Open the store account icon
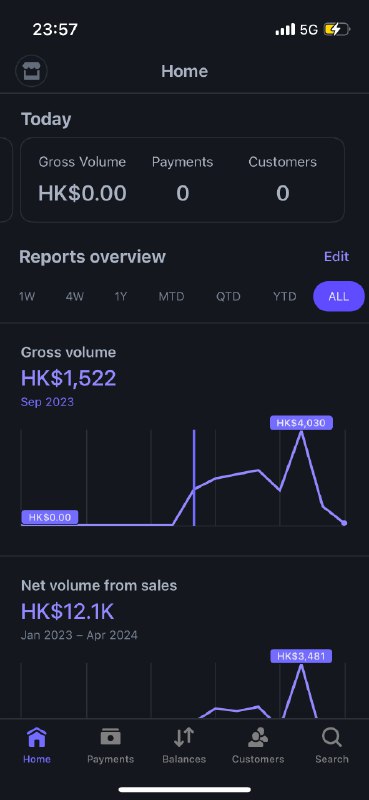This screenshot has height=800, width=369. point(31,71)
